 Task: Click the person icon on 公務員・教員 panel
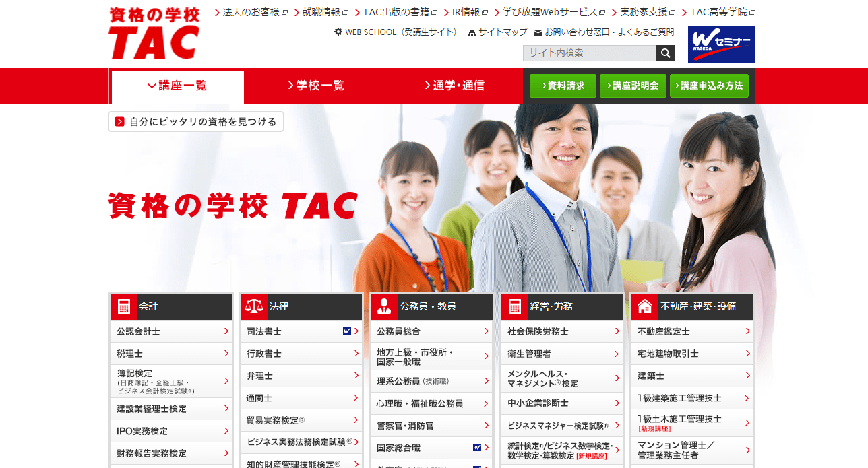pyautogui.click(x=383, y=306)
